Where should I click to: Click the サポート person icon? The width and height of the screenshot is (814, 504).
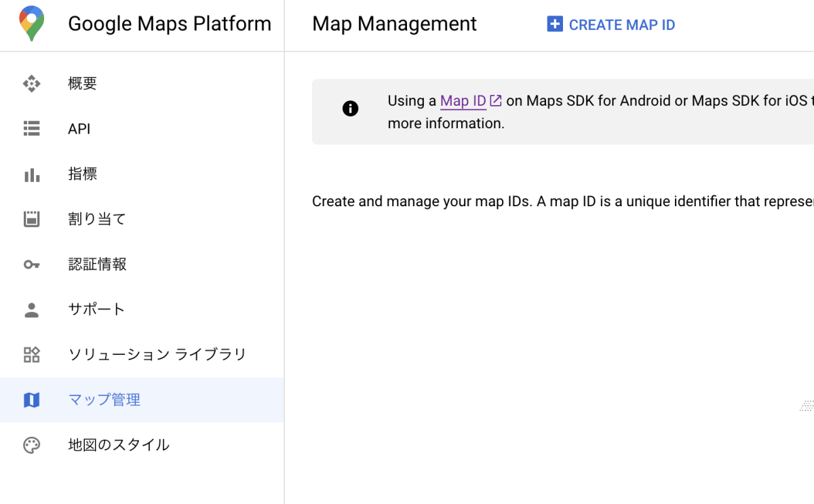click(x=32, y=310)
